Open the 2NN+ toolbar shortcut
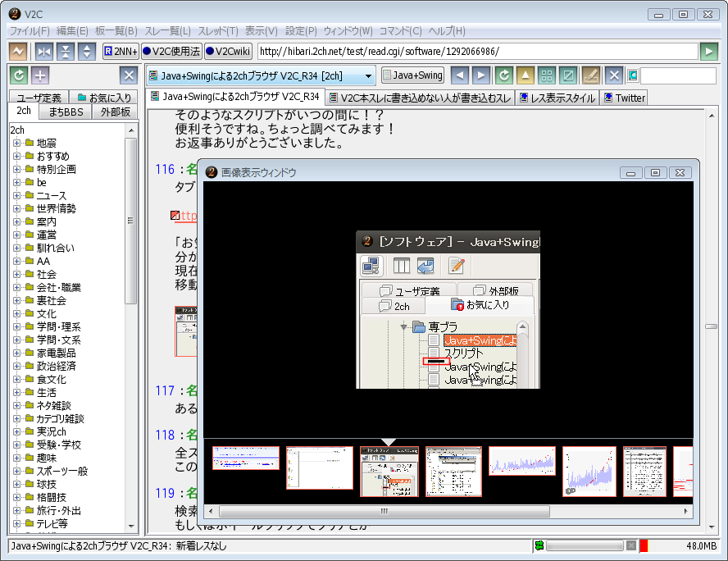 click(120, 52)
